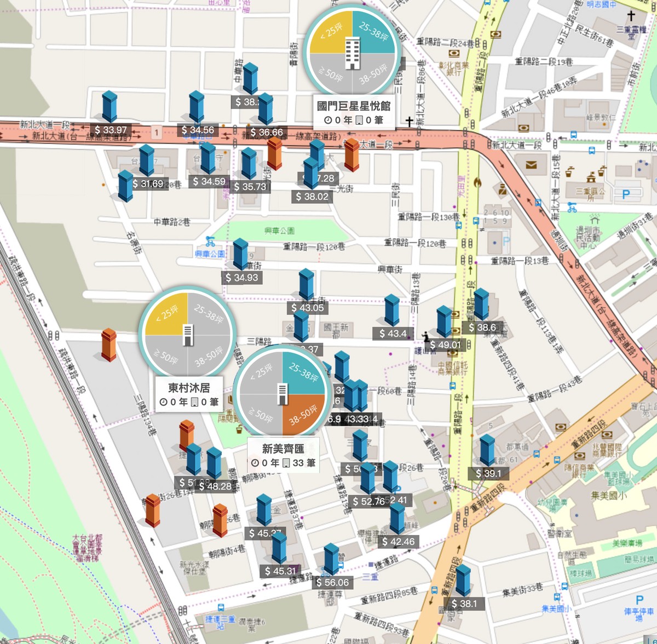Click the $52.76 price label
This screenshot has height=644, width=657.
pyautogui.click(x=368, y=502)
